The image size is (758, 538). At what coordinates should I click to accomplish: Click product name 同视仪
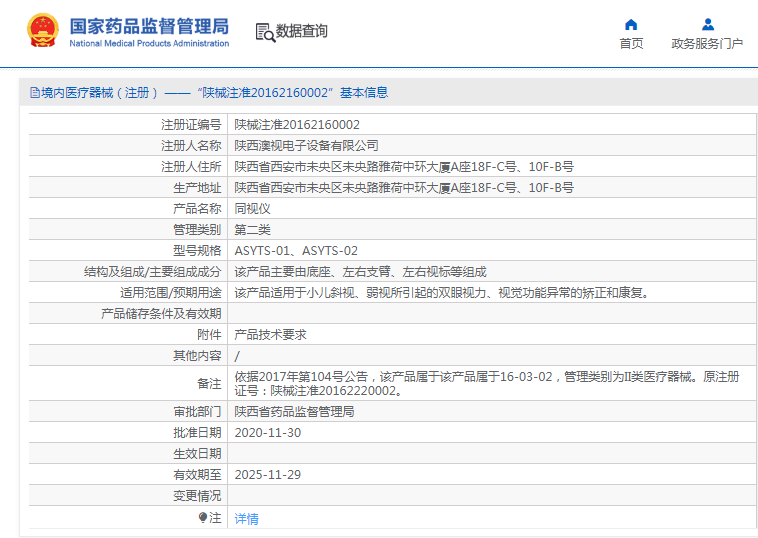[x=252, y=209]
